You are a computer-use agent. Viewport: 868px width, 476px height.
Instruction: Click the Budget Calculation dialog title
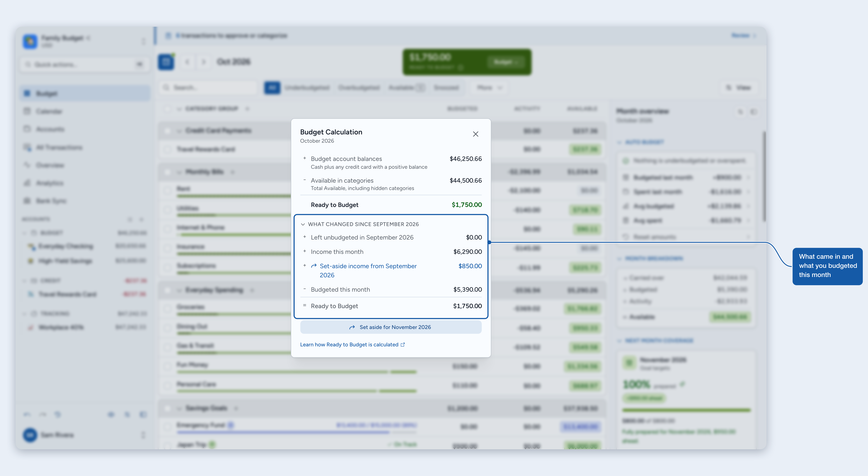pyautogui.click(x=331, y=132)
